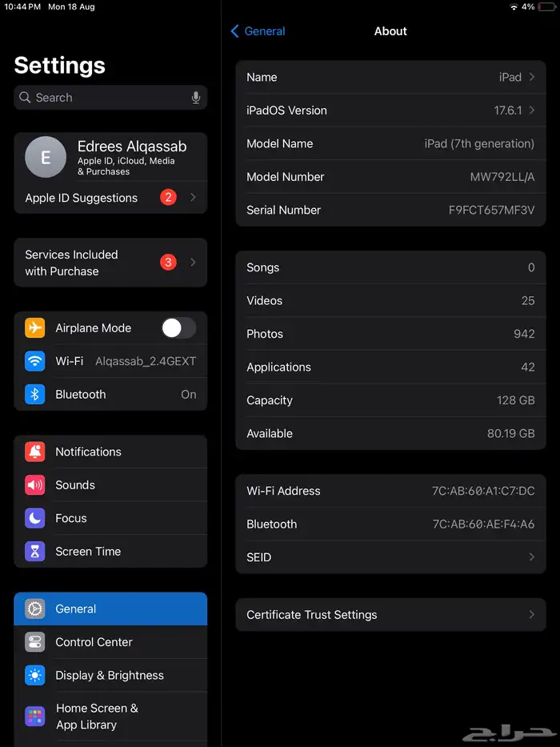The width and height of the screenshot is (560, 747).
Task: Tap the Settings heading
Action: click(x=59, y=66)
